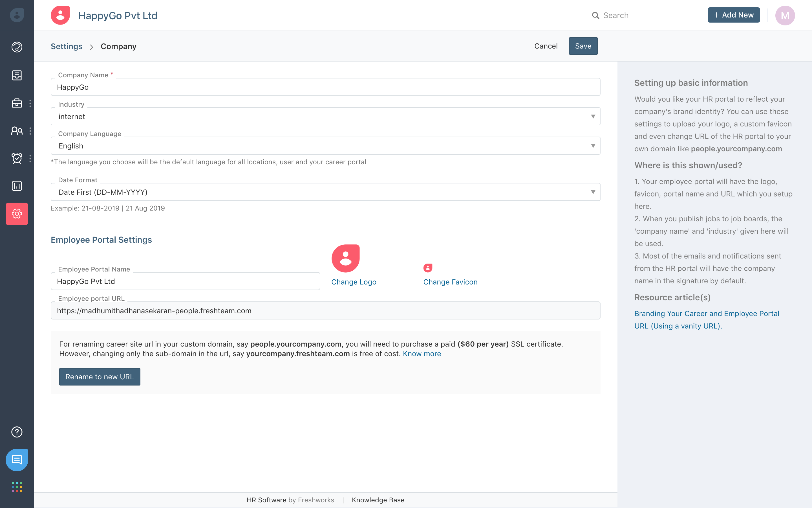
Task: Open the Time Off alarm clock icon
Action: click(17, 158)
